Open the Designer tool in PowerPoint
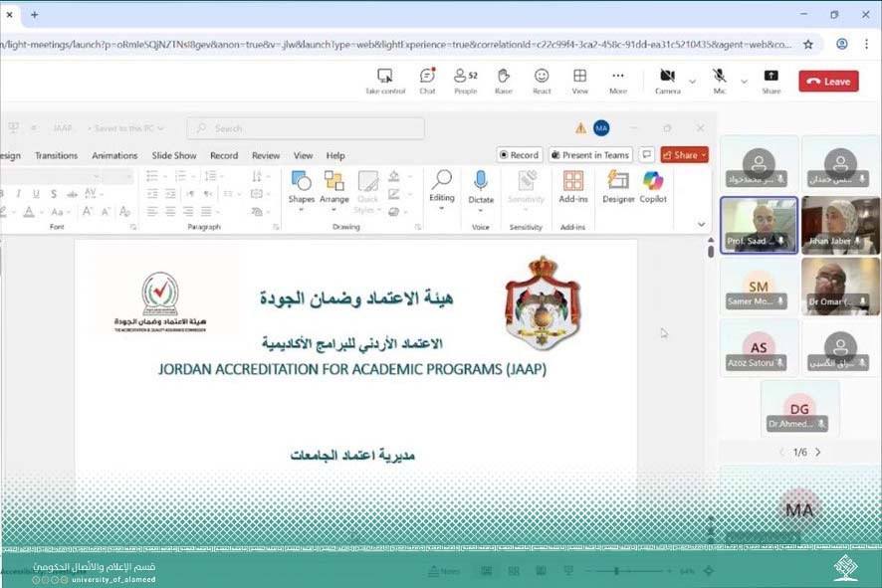Screen dimensions: 882x588 pos(618,185)
